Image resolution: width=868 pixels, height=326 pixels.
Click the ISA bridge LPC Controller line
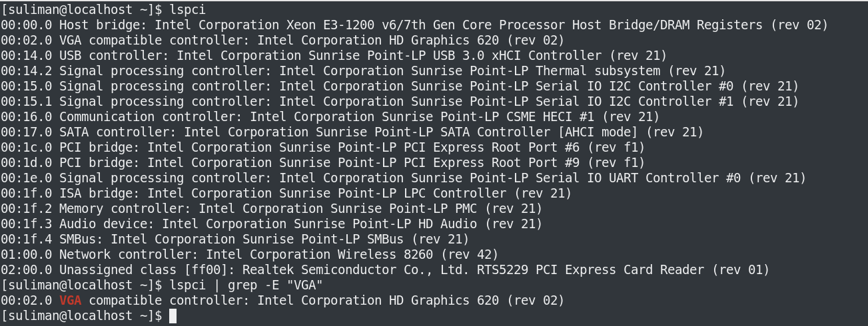[286, 193]
